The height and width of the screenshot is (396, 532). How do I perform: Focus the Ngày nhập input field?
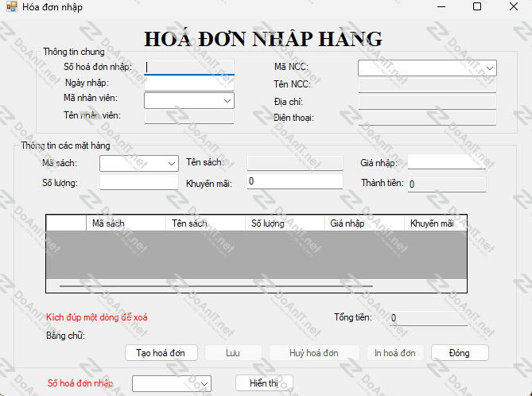coord(189,83)
